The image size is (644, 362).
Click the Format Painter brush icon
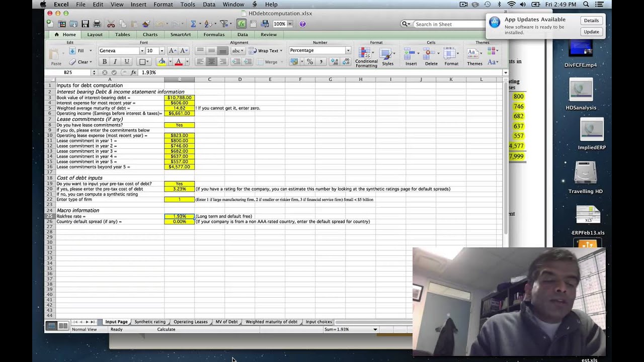click(x=146, y=24)
